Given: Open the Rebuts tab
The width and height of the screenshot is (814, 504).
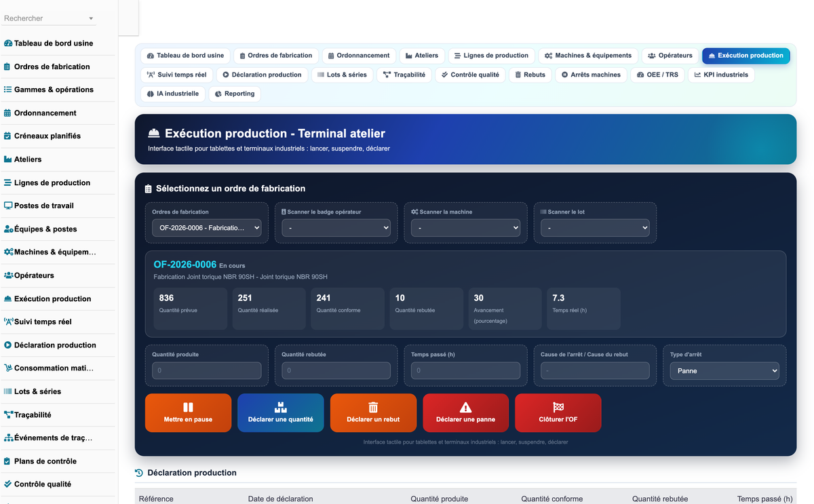Looking at the screenshot, I should pos(530,75).
